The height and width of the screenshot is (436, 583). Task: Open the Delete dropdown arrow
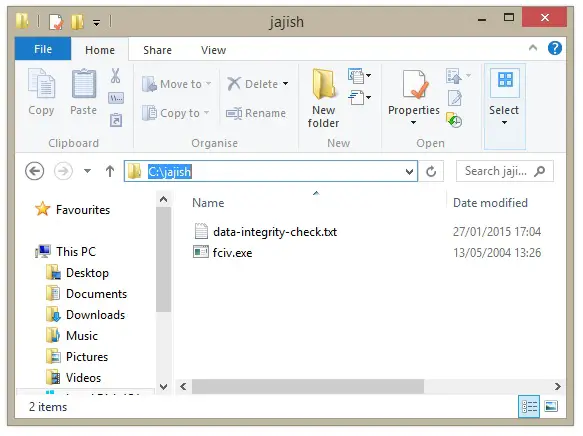tap(286, 84)
